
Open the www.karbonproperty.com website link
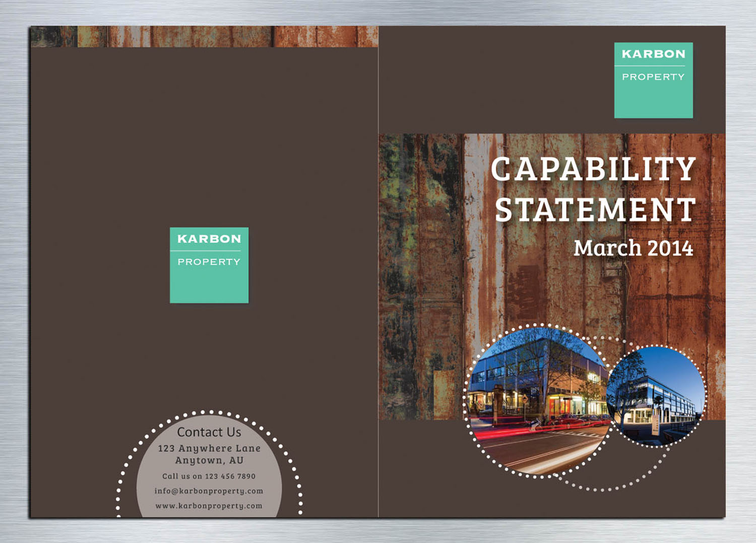(x=209, y=506)
